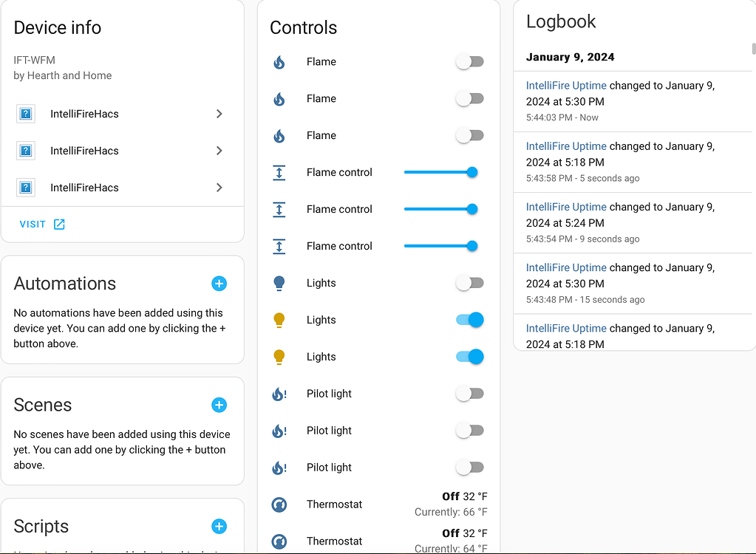Open IntelliFire Uptime link logged at 5:44:03 PM
The image size is (756, 554).
pyautogui.click(x=566, y=86)
